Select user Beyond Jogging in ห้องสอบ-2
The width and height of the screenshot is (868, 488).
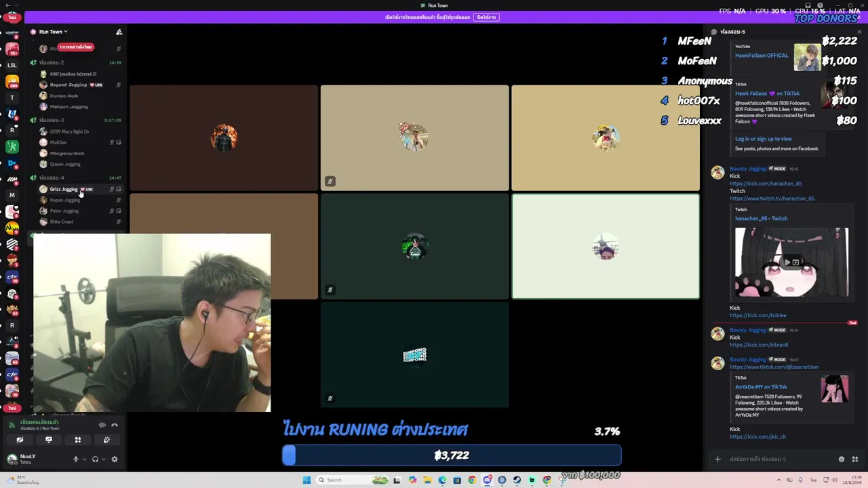click(68, 85)
